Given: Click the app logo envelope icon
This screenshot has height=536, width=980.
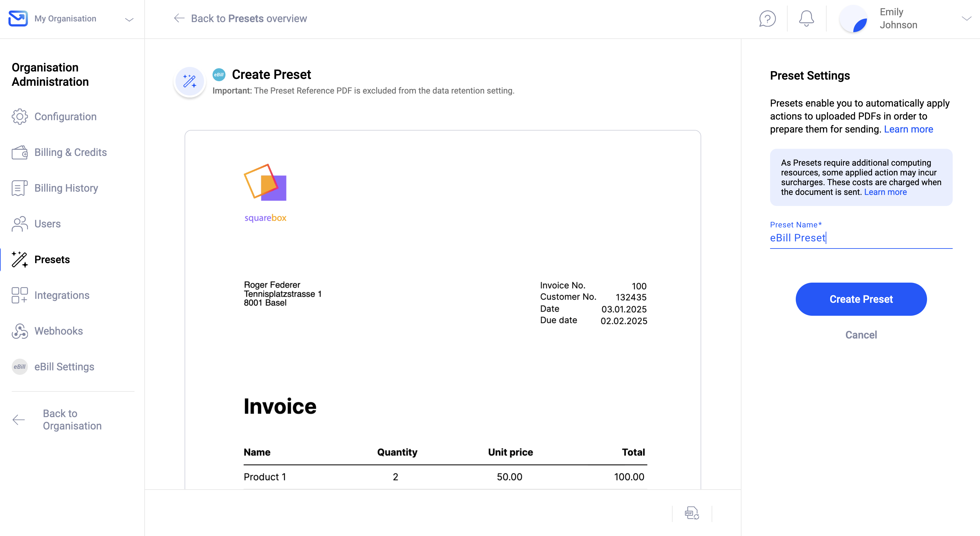Looking at the screenshot, I should pyautogui.click(x=18, y=18).
